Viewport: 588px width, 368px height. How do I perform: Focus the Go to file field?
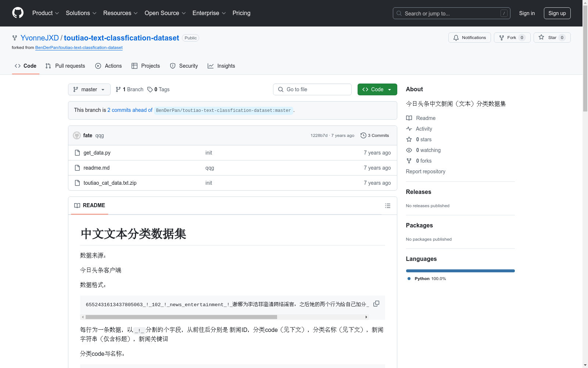[312, 89]
